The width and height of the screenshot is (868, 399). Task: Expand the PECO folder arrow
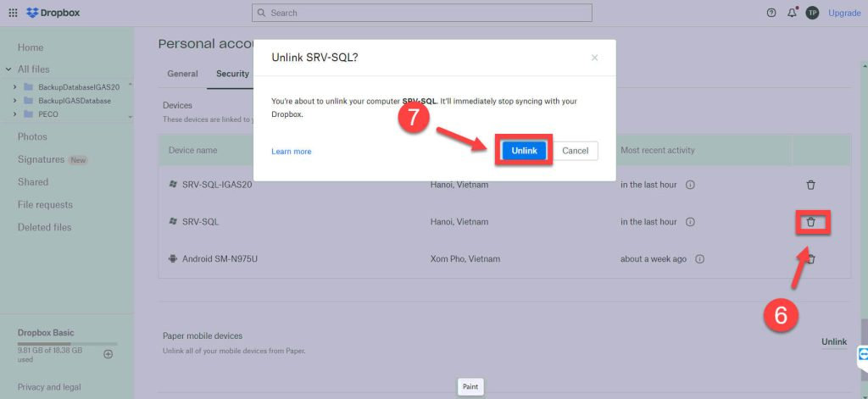[15, 114]
